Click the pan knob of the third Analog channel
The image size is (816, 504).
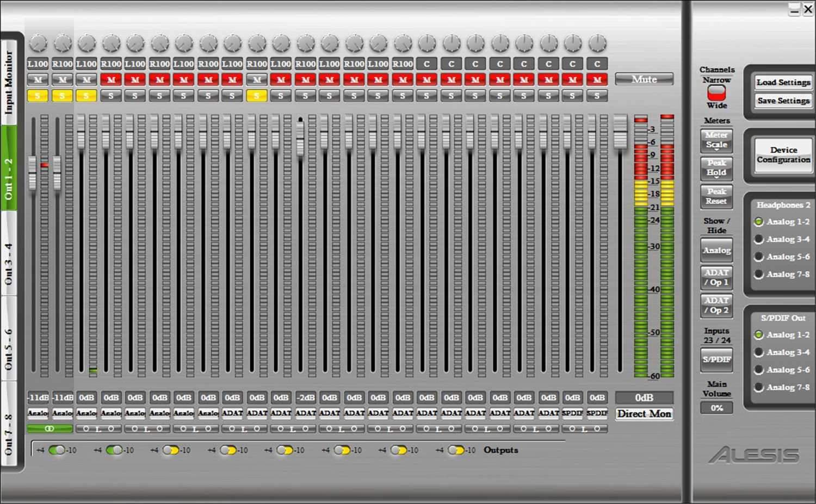(86, 43)
